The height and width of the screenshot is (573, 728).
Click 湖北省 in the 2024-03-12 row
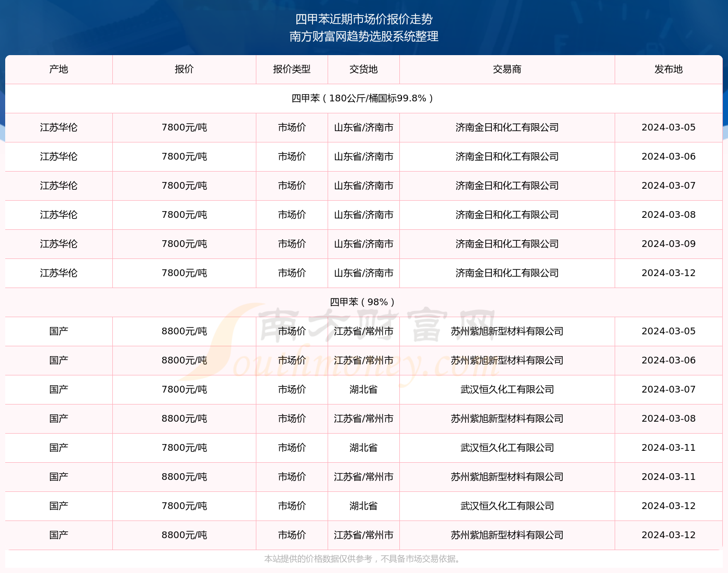[x=363, y=506]
